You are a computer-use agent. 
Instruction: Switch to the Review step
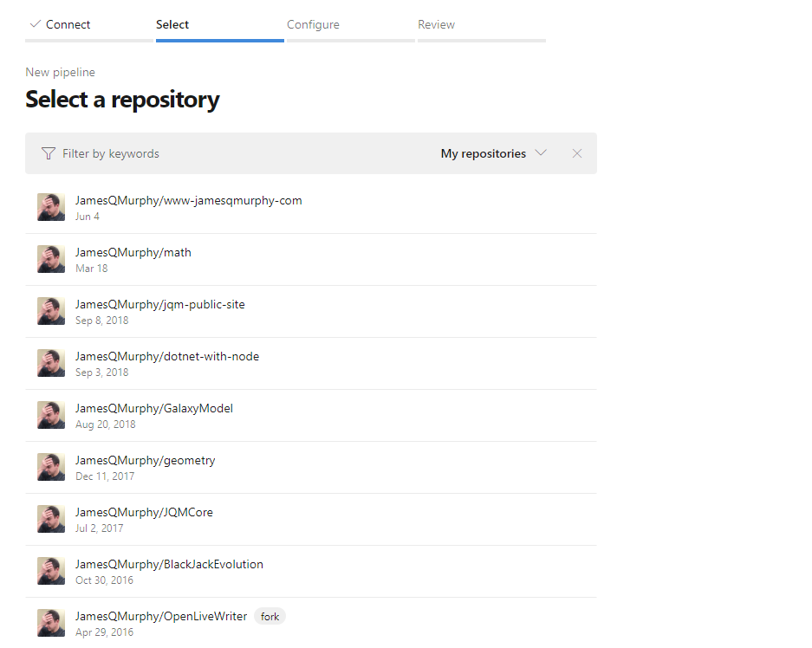[x=436, y=24]
